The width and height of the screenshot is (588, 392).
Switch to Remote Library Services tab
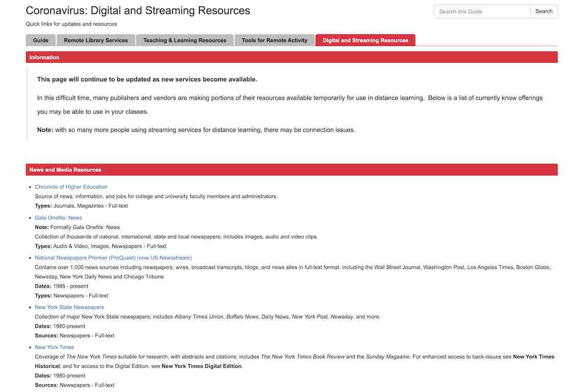(x=96, y=40)
